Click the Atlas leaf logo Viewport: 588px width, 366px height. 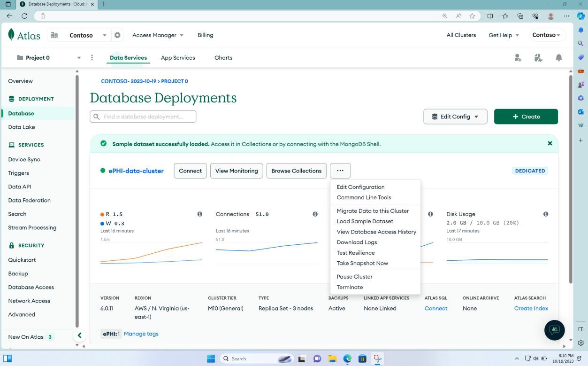point(10,34)
